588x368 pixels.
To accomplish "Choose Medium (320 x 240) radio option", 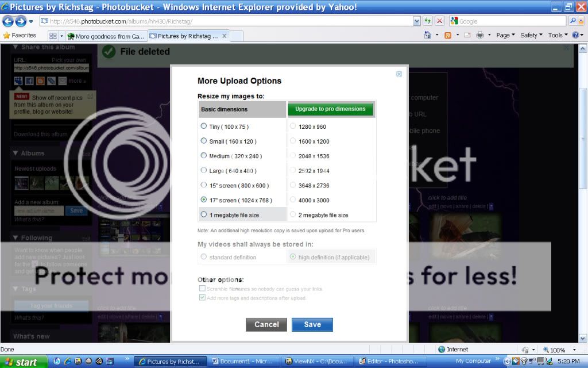I will click(204, 155).
